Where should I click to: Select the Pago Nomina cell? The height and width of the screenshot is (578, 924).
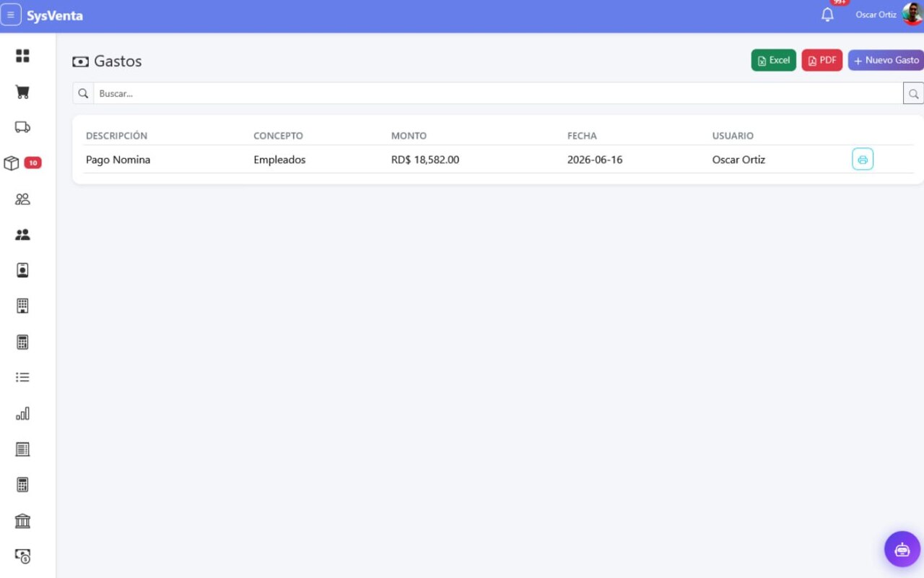tap(118, 160)
